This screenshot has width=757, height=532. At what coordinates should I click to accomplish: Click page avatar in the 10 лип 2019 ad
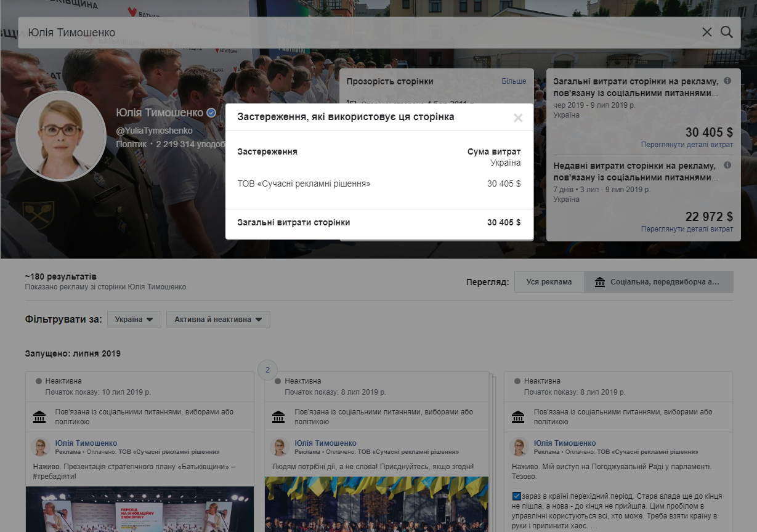click(41, 447)
